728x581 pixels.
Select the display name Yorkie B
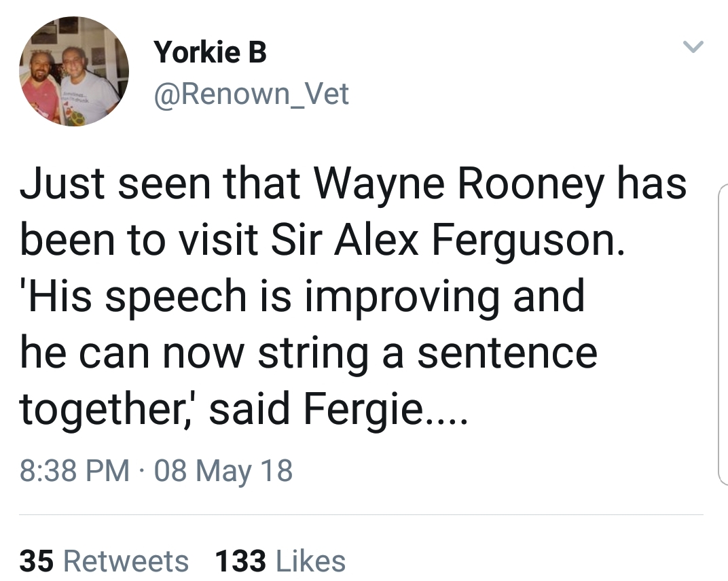point(212,52)
